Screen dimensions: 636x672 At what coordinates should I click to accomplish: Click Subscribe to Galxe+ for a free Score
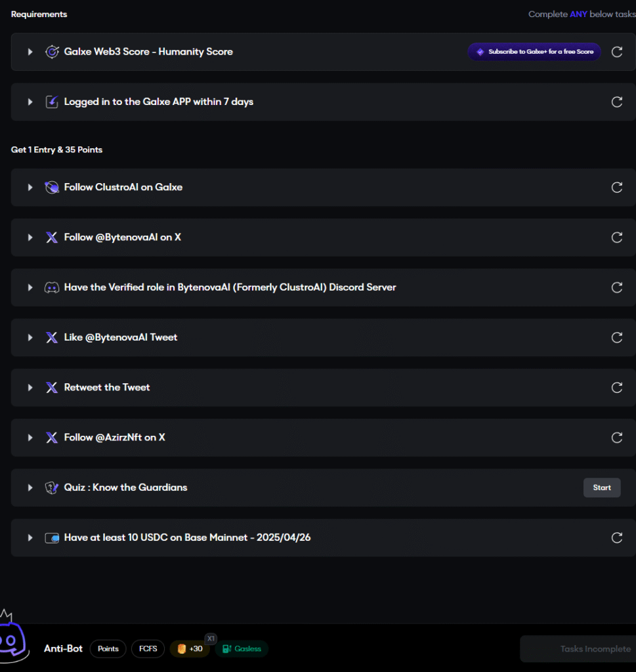(x=534, y=52)
